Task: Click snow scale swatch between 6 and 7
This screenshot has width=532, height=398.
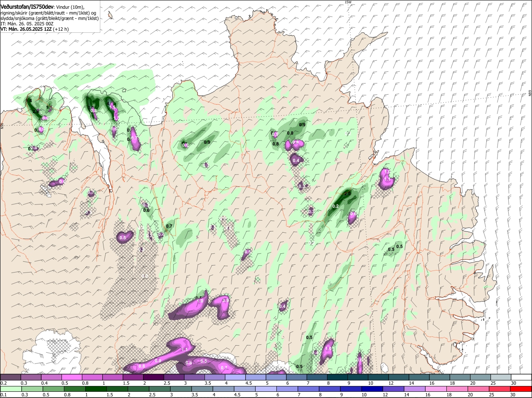Action: tap(297, 376)
